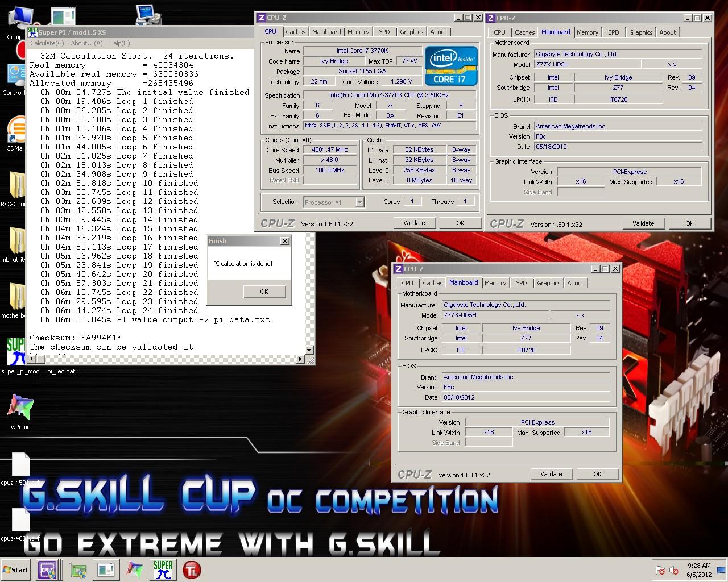
Task: Launch the wPrime desktop icon
Action: point(20,411)
